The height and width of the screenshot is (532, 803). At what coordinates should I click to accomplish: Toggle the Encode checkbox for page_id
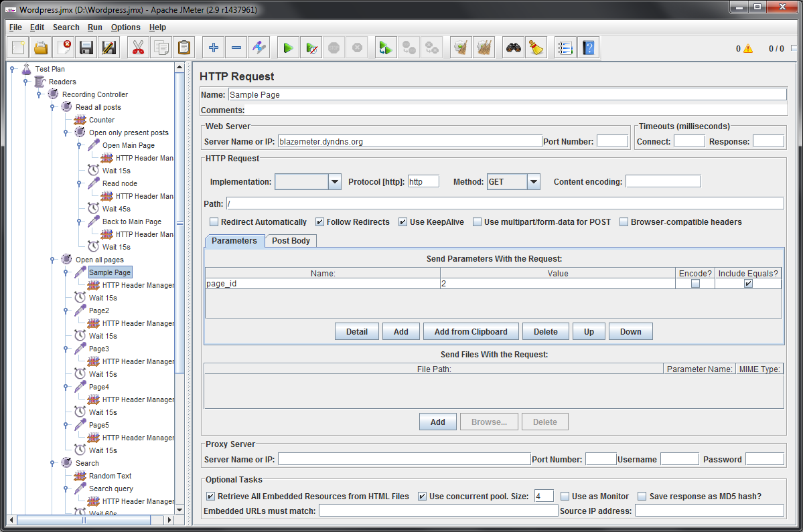[695, 283]
